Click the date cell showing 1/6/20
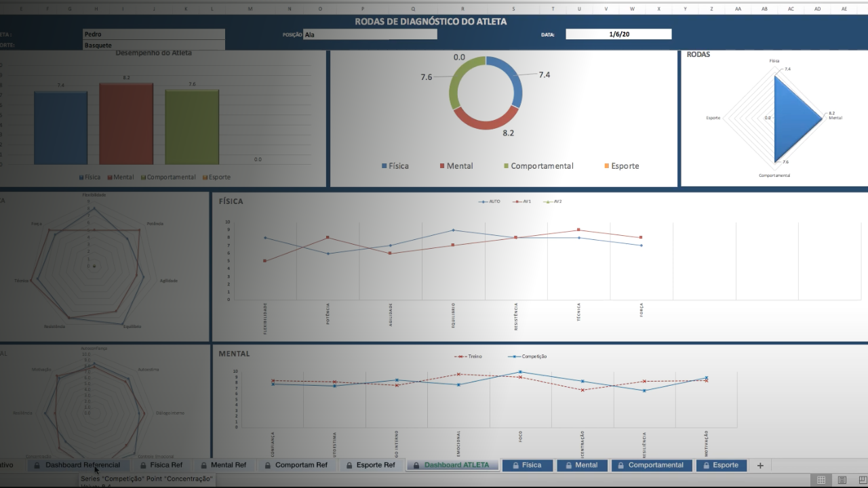 point(618,34)
